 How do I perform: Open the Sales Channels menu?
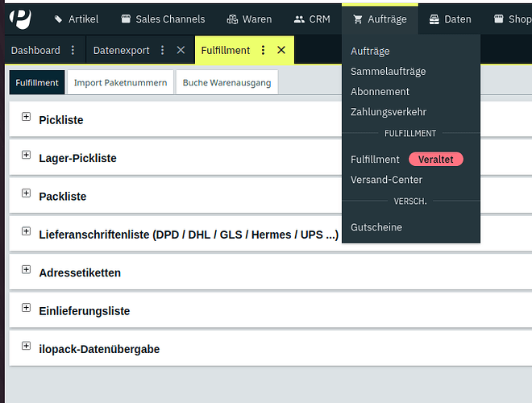click(162, 19)
